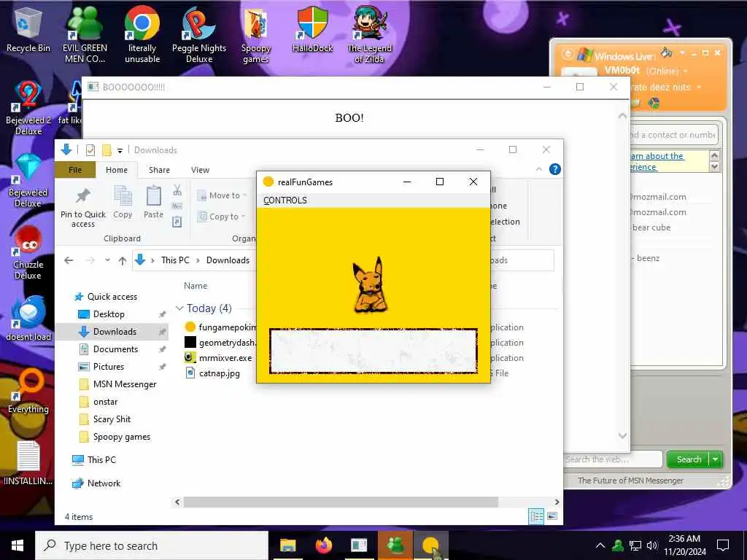Viewport: 747px width, 560px height.
Task: Open The Legend of Zilda shortcut
Action: click(x=369, y=34)
